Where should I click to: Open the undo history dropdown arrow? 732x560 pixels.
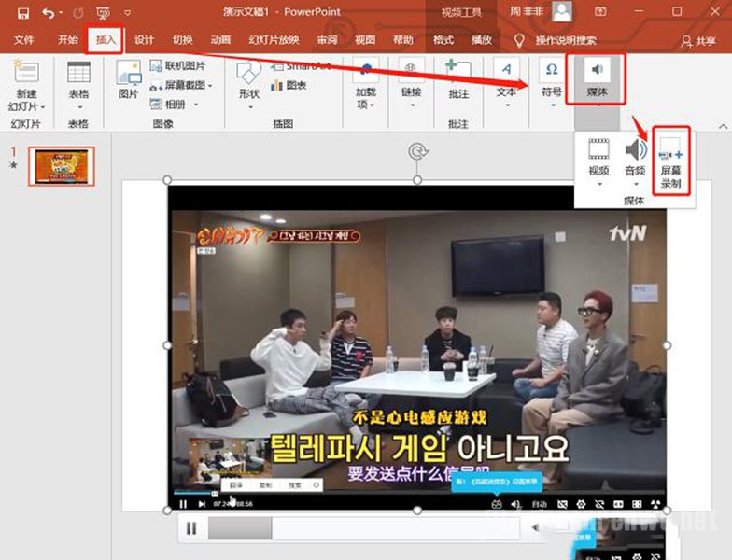pos(62,13)
